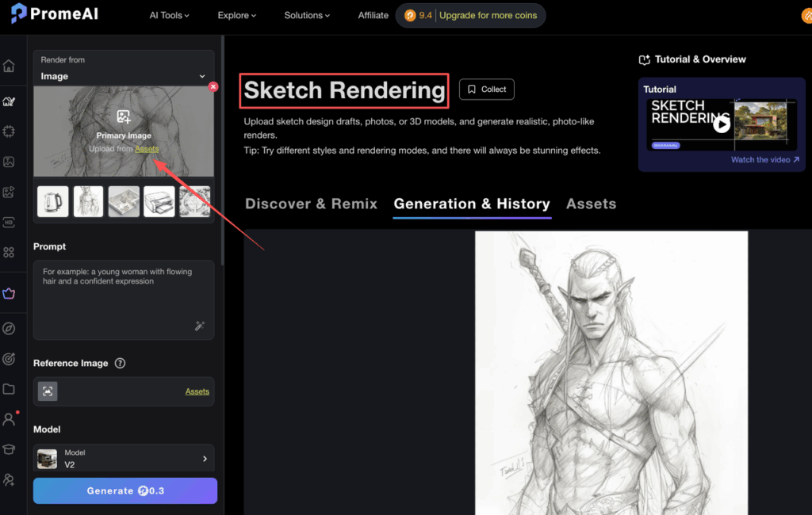Open Assets link in Reference Image row
The width and height of the screenshot is (812, 515).
[x=197, y=391]
